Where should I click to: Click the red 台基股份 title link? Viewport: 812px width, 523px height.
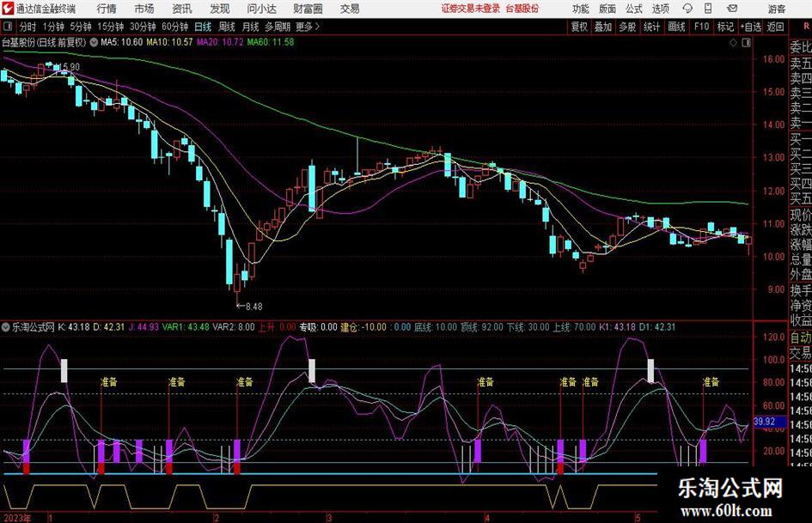(x=522, y=9)
